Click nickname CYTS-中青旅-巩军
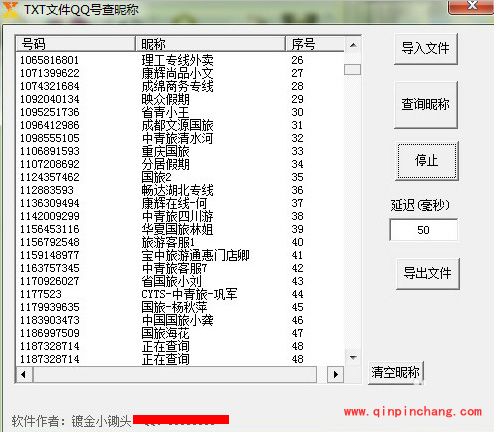The height and width of the screenshot is (433, 497). tap(189, 294)
